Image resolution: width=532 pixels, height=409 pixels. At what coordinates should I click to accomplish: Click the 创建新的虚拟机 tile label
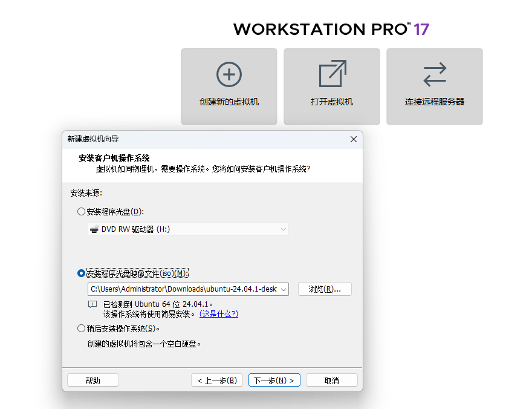tap(229, 102)
